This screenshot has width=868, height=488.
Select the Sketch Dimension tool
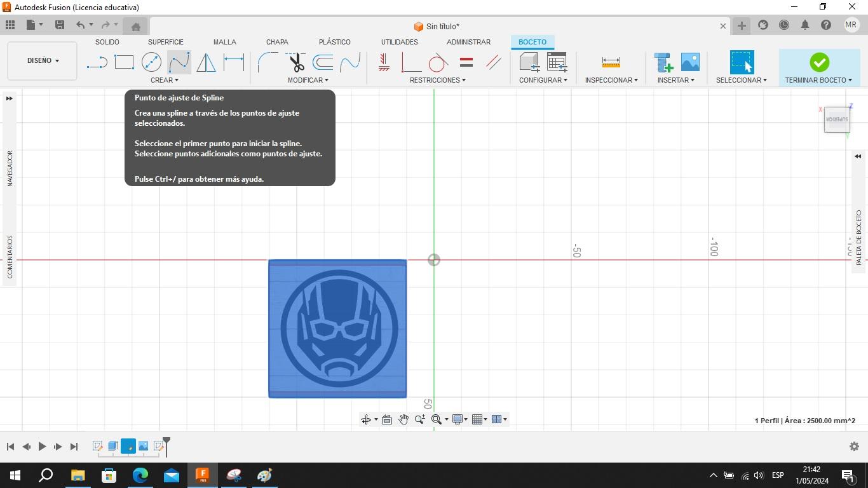(x=233, y=62)
